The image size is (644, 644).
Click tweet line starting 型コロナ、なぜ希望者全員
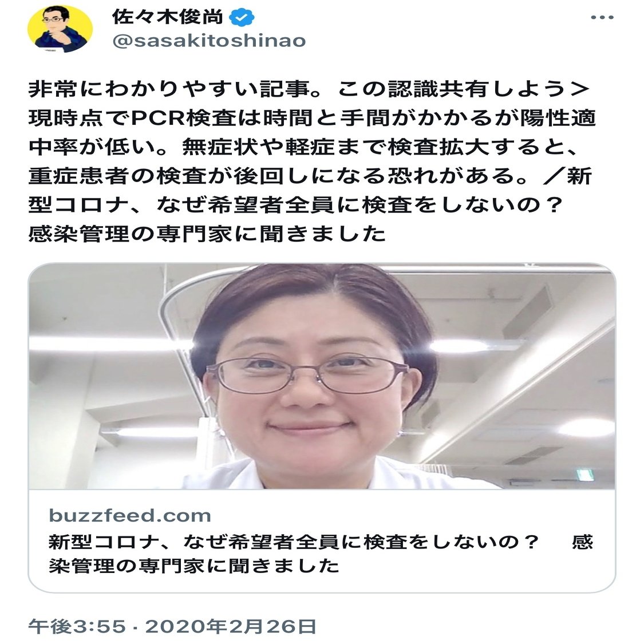pos(295,205)
